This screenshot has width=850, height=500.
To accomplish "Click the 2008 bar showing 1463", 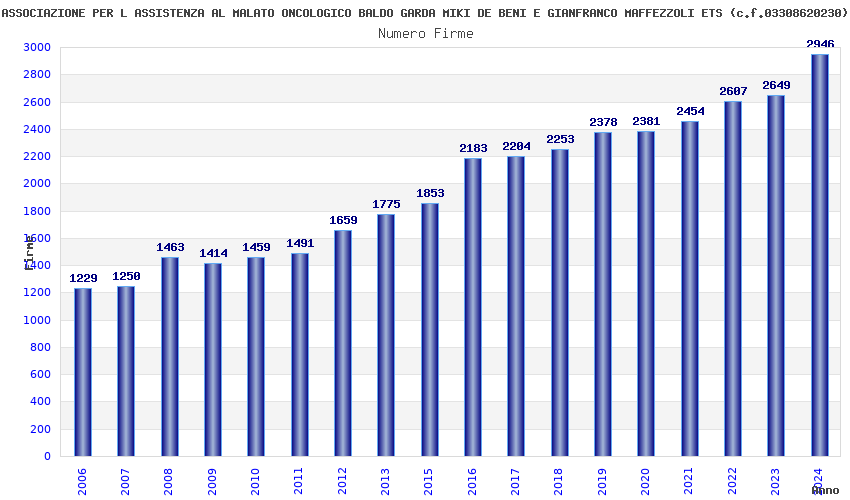I will (x=170, y=356).
